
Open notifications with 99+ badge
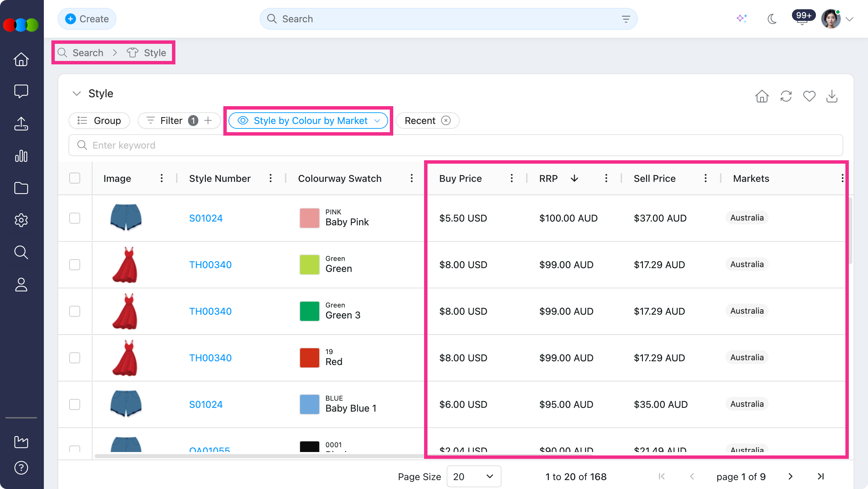click(802, 18)
